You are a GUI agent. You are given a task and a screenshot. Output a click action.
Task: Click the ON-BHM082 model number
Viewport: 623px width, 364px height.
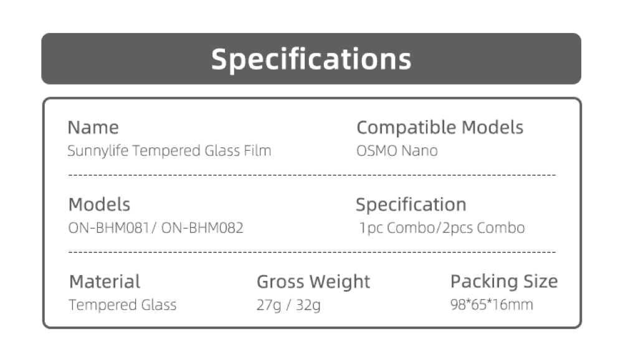tap(202, 228)
